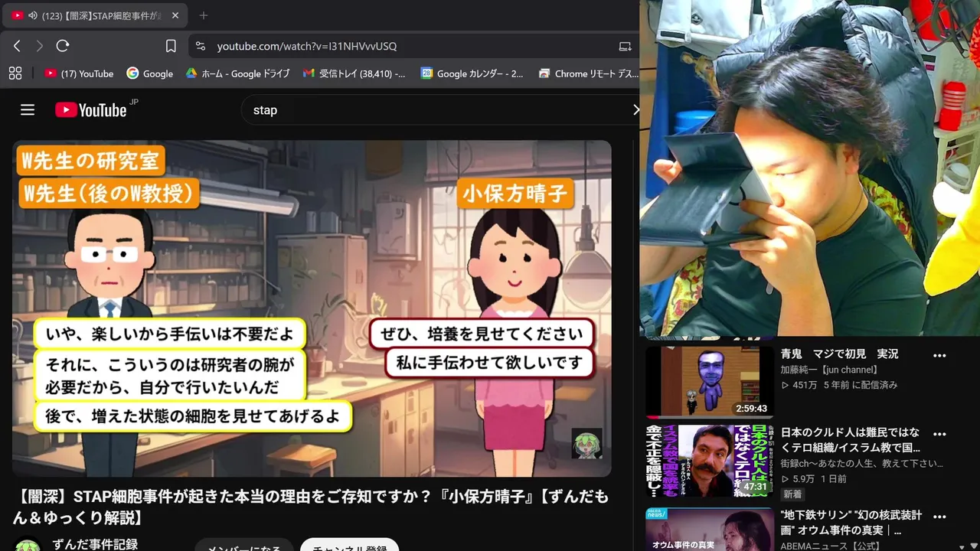Open the YouTube hamburger guide menu

28,110
